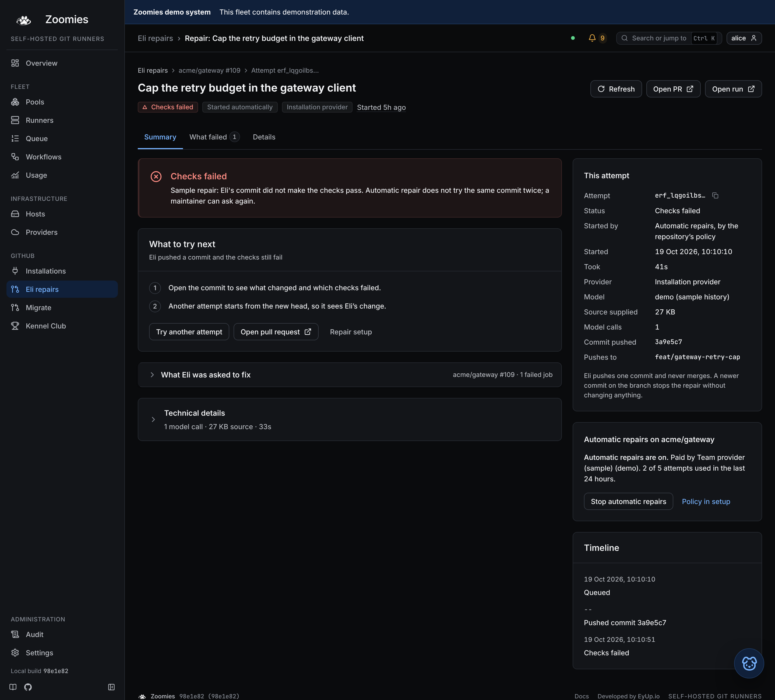Click commit hash 3a9e5c7 value
This screenshot has height=700, width=775.
coord(668,342)
